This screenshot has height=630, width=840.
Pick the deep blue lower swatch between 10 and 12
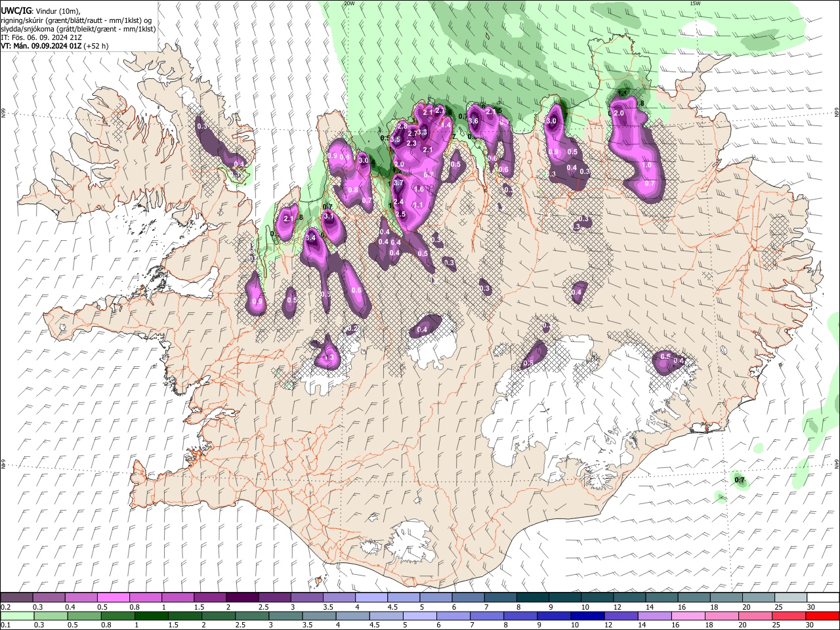pos(586,616)
